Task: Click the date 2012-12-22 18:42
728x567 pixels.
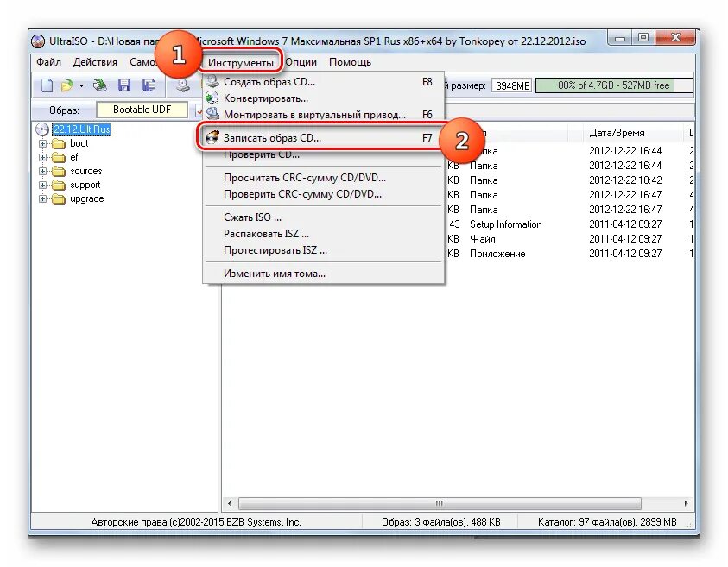Action: [x=625, y=180]
